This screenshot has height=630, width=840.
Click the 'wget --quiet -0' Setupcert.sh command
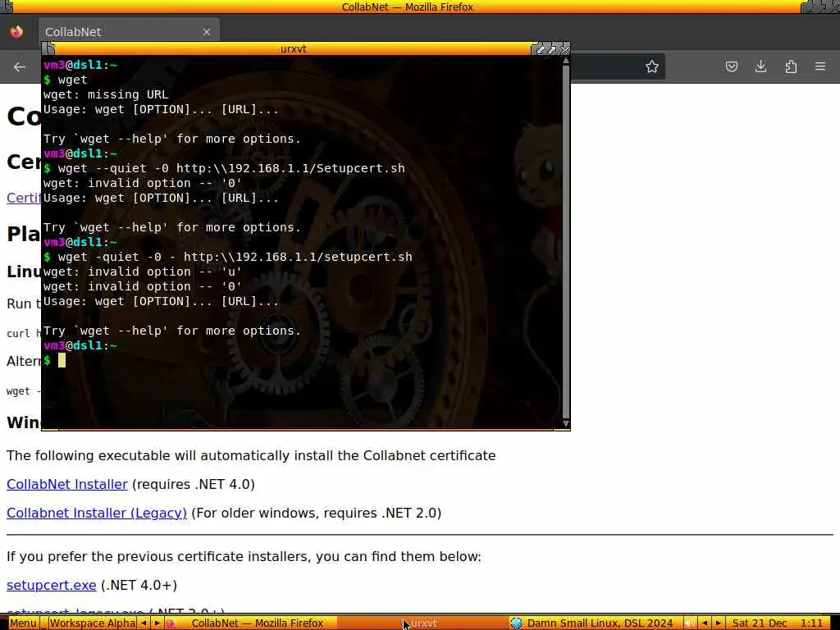(x=231, y=168)
